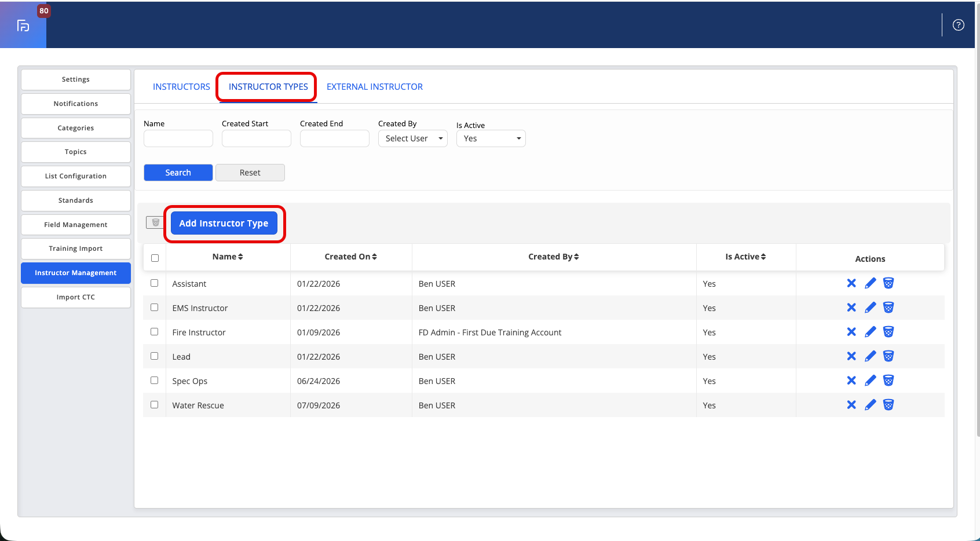Focus the Name filter input field
Image resolution: width=980 pixels, height=541 pixels.
tap(178, 138)
